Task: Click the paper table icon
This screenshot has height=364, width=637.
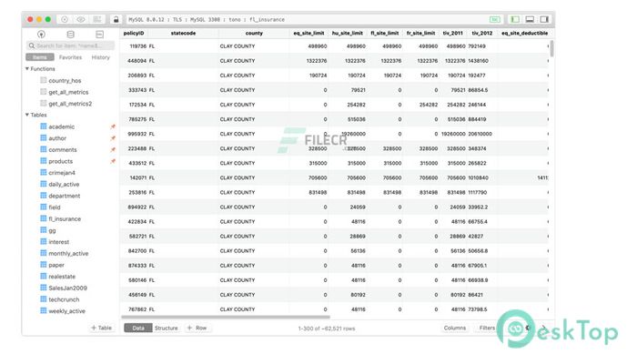Action: pyautogui.click(x=44, y=265)
